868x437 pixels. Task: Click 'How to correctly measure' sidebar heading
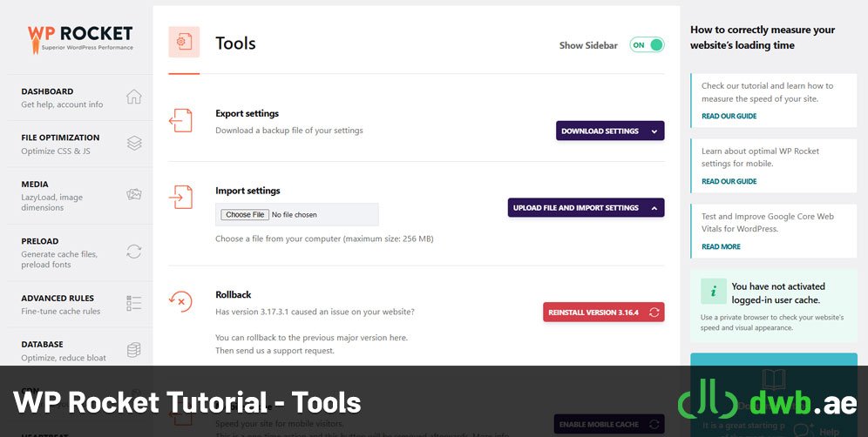(763, 37)
